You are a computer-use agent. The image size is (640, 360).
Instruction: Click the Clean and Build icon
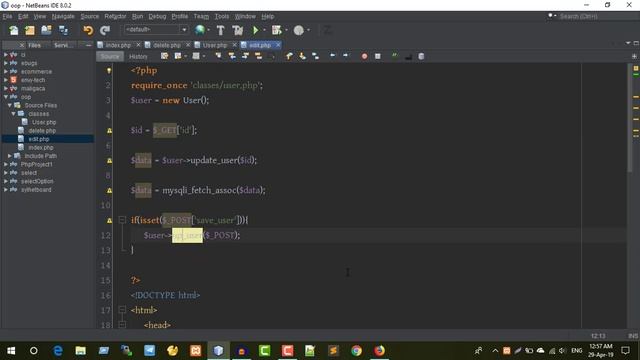(238, 30)
